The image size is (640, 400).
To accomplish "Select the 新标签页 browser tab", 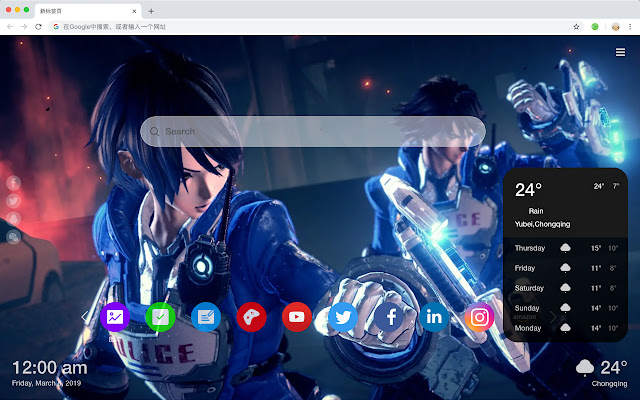I will click(88, 11).
